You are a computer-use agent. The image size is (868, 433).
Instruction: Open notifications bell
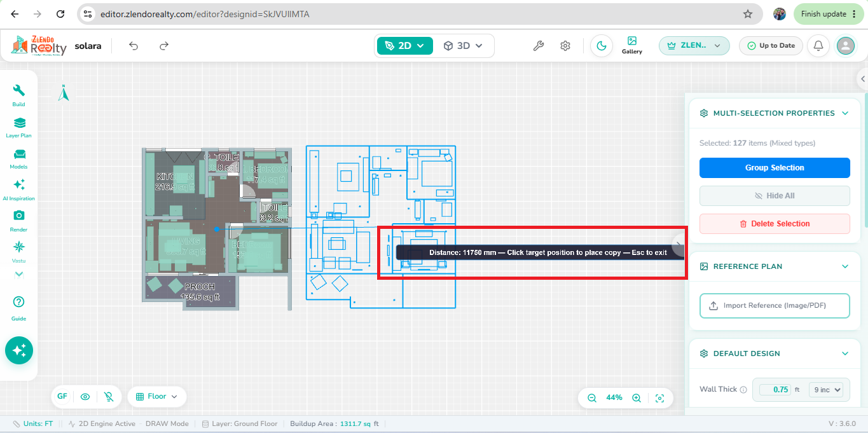point(818,46)
